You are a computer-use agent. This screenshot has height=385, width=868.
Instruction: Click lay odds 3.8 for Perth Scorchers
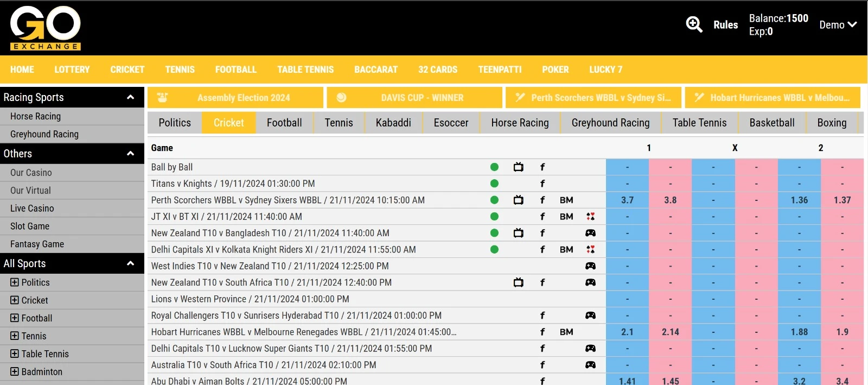click(x=671, y=200)
